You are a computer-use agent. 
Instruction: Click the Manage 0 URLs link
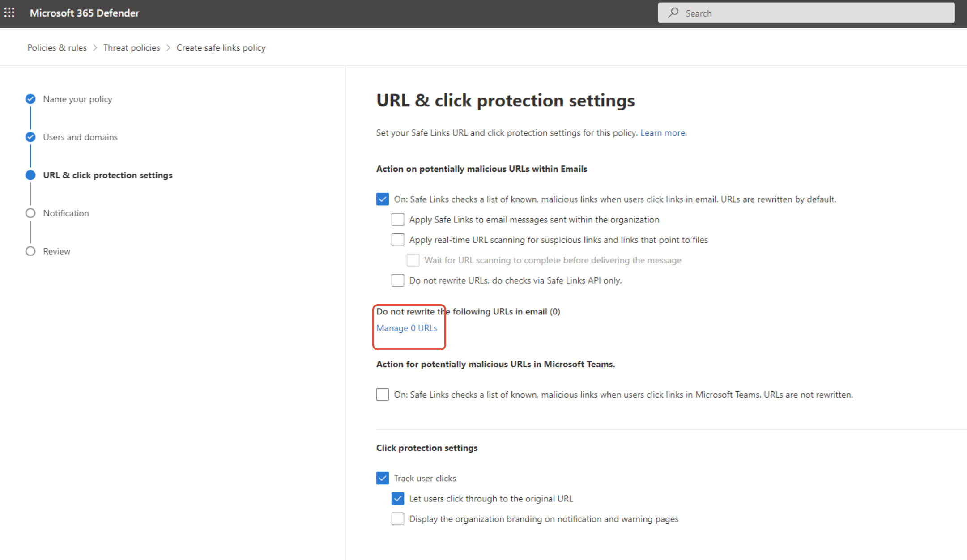[406, 328]
